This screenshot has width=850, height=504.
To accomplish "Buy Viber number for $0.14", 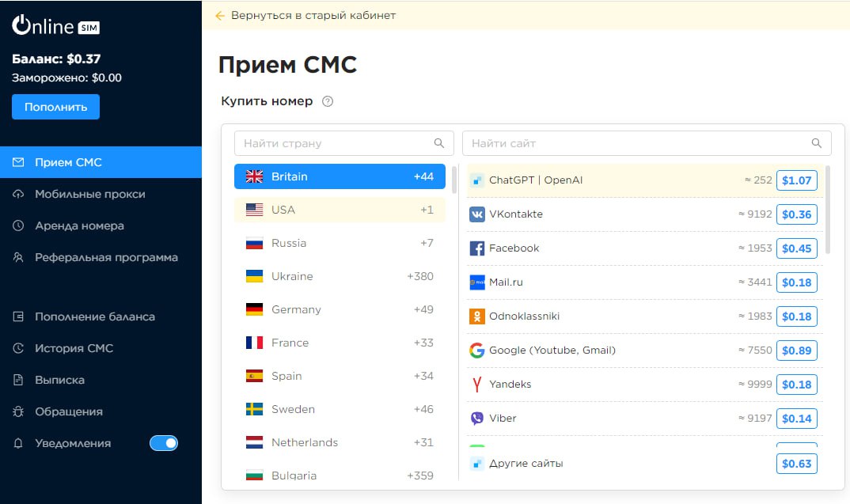I will click(x=796, y=419).
